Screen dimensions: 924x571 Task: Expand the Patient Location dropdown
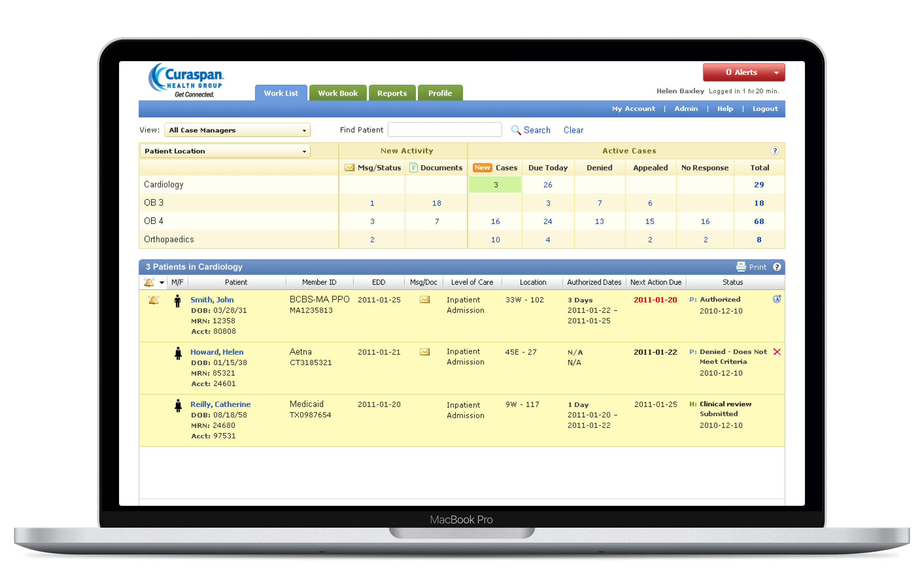point(225,151)
